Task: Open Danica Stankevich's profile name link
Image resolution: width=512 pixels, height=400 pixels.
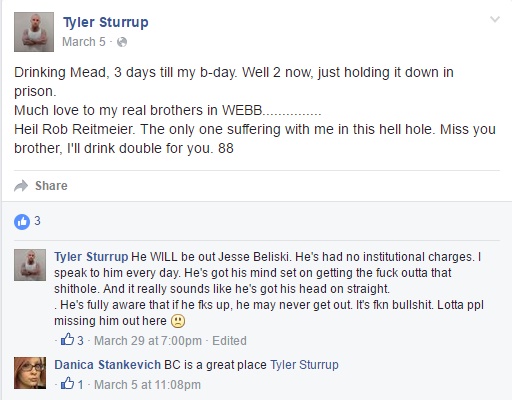Action: pyautogui.click(x=107, y=365)
